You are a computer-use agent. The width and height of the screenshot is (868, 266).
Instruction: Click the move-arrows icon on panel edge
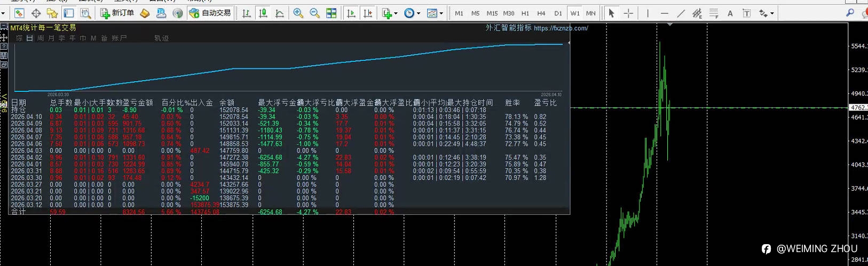pyautogui.click(x=4, y=38)
